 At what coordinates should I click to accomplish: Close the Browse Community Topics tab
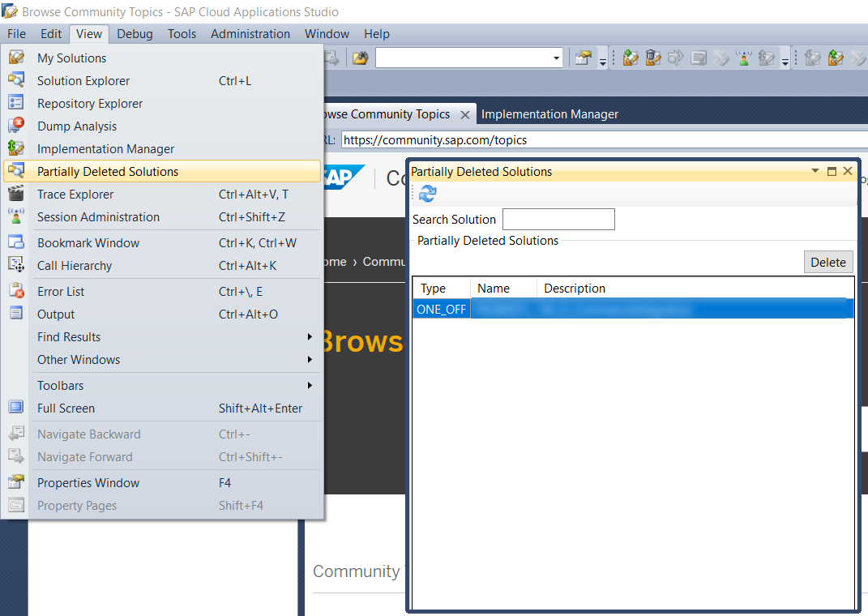pos(465,114)
